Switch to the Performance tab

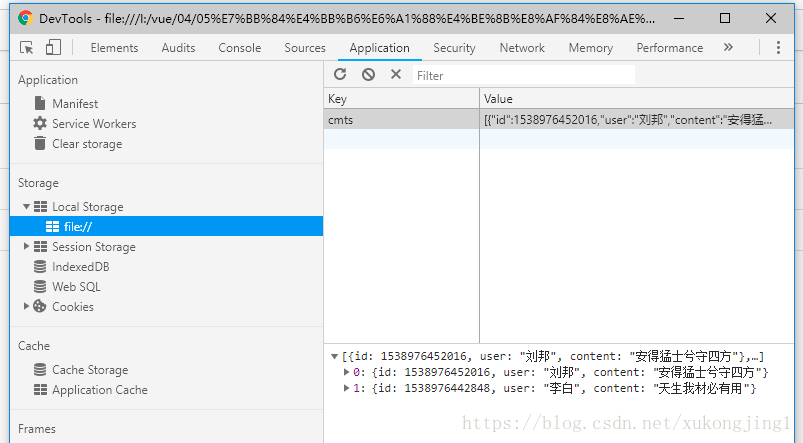[669, 48]
